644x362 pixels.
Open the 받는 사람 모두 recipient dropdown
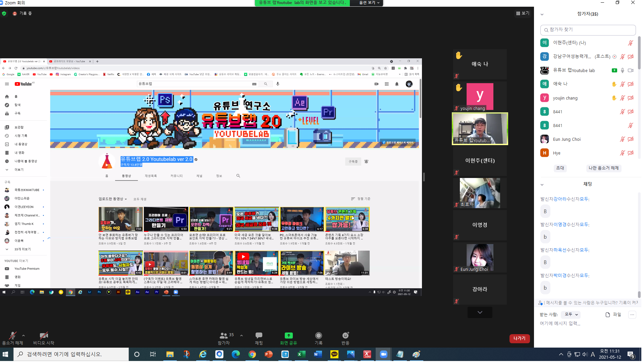[x=572, y=314]
